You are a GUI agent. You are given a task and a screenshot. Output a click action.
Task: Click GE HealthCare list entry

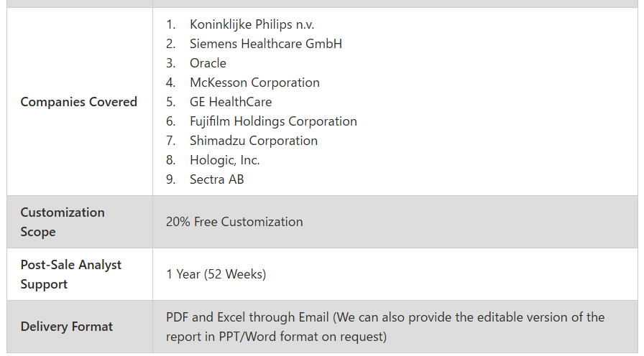231,102
